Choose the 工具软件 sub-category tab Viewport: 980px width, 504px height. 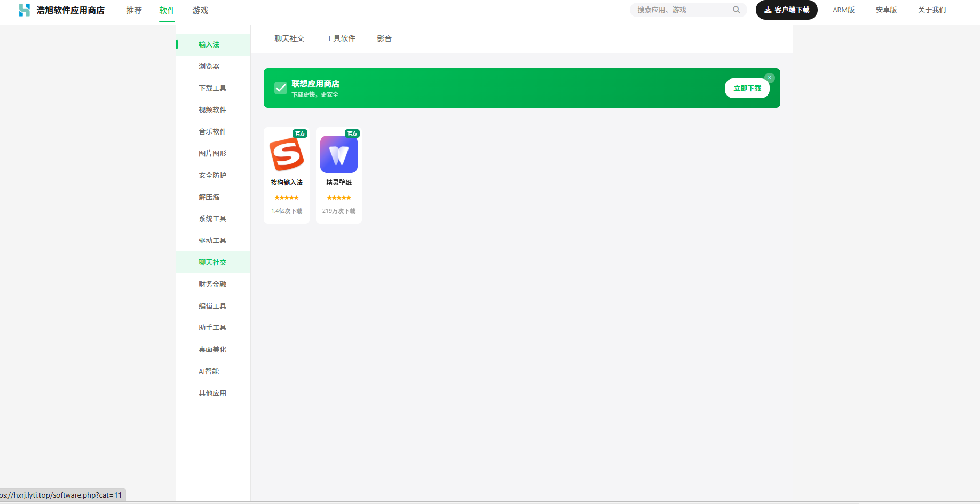coord(341,38)
